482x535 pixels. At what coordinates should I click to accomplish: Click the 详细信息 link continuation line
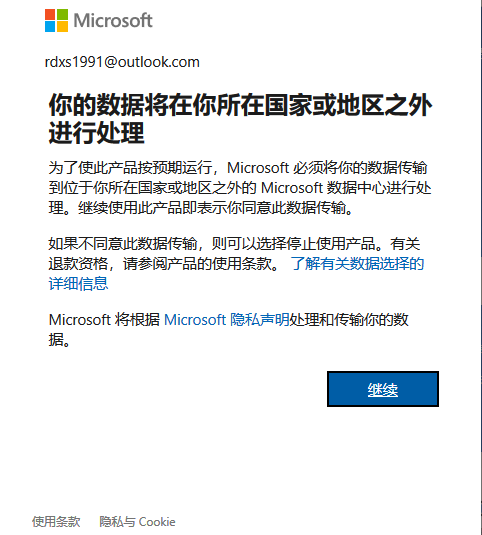click(x=78, y=284)
